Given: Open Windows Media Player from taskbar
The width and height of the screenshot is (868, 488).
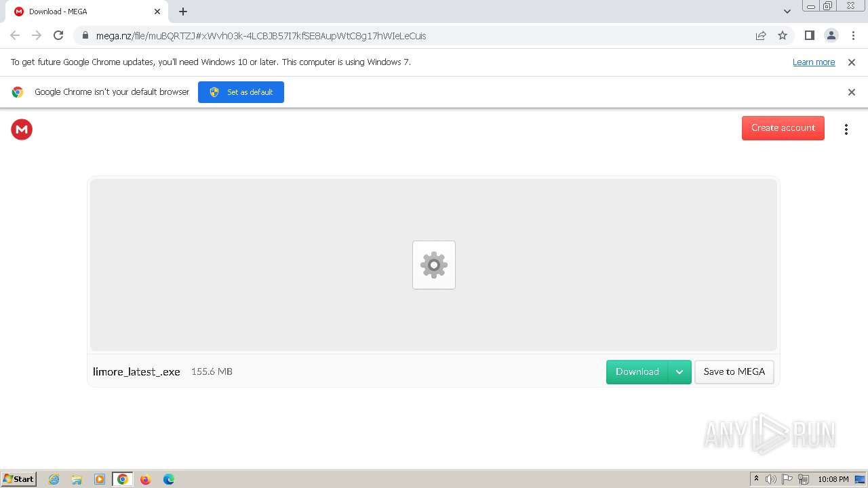Looking at the screenshot, I should [100, 479].
